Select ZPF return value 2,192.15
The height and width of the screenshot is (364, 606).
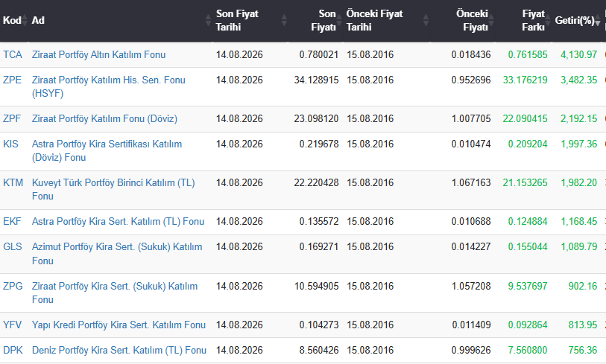pos(579,118)
